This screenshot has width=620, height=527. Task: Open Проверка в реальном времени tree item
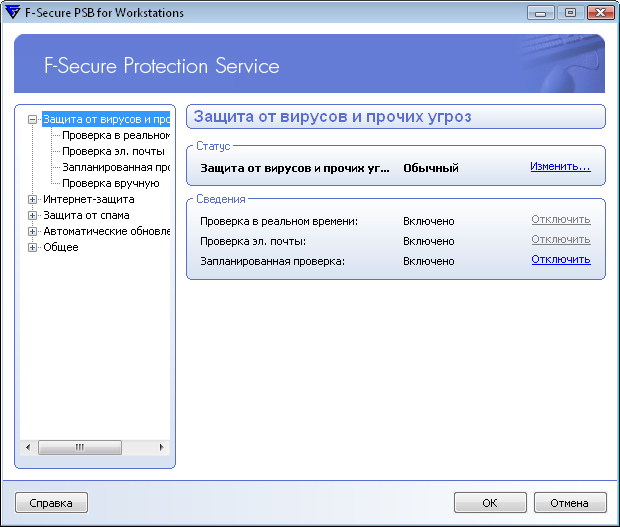(116, 135)
